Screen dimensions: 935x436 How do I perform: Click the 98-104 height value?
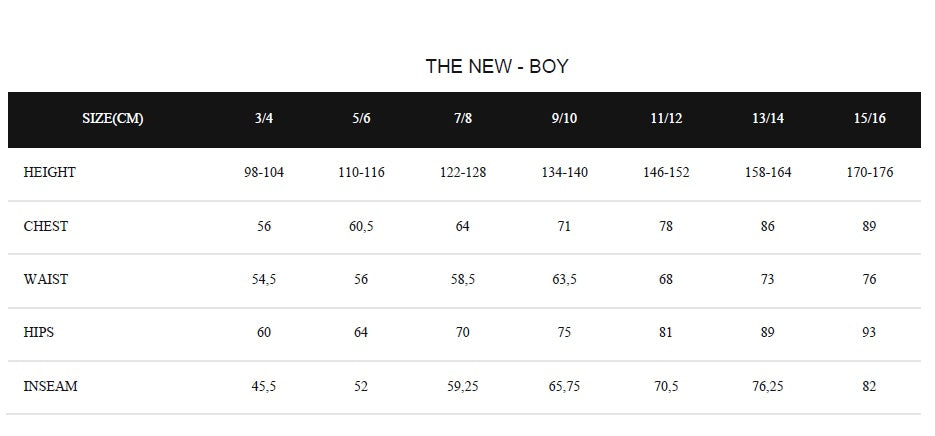point(264,173)
